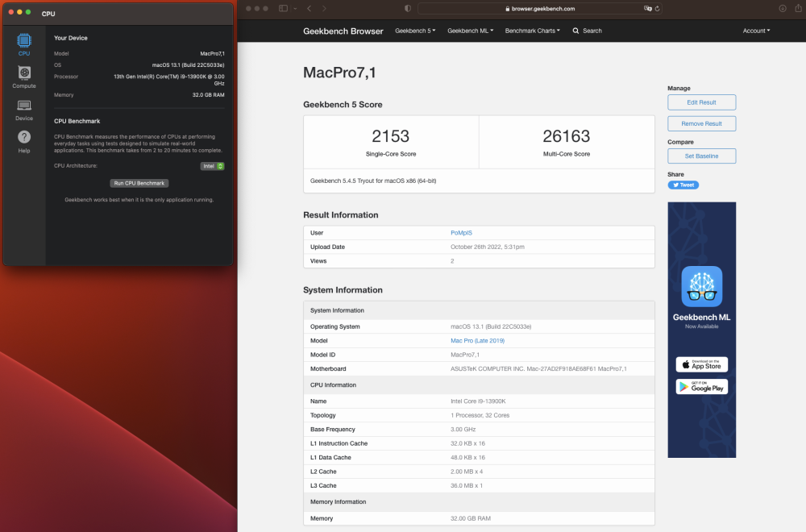Viewport: 806px width, 532px height.
Task: Click the MacPro7,1 page heading
Action: pos(339,73)
